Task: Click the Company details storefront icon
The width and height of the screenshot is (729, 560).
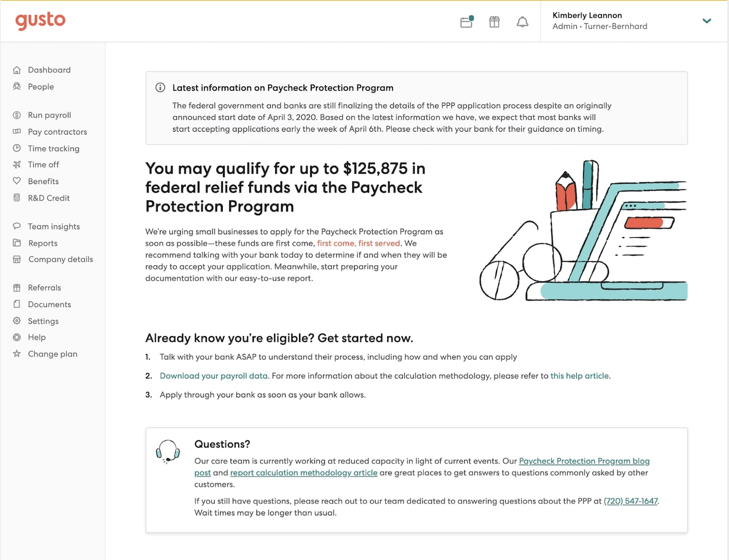Action: (17, 259)
